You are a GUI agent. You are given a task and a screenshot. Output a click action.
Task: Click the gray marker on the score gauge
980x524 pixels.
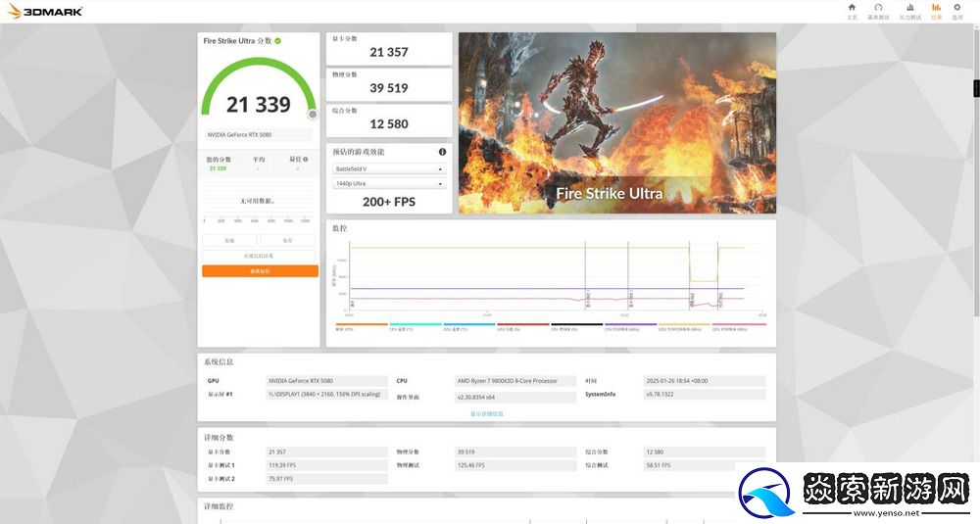click(313, 114)
